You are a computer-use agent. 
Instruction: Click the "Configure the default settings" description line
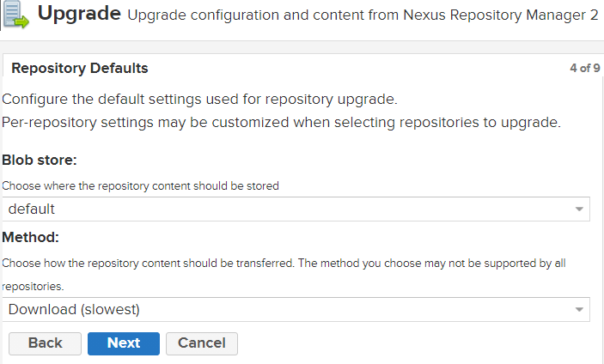199,99
